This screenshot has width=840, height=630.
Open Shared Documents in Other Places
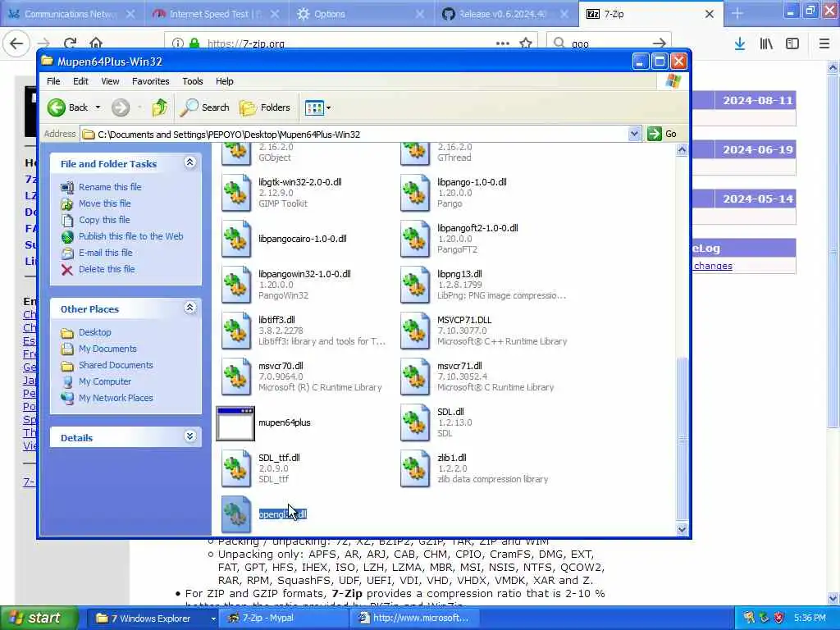pyautogui.click(x=116, y=365)
